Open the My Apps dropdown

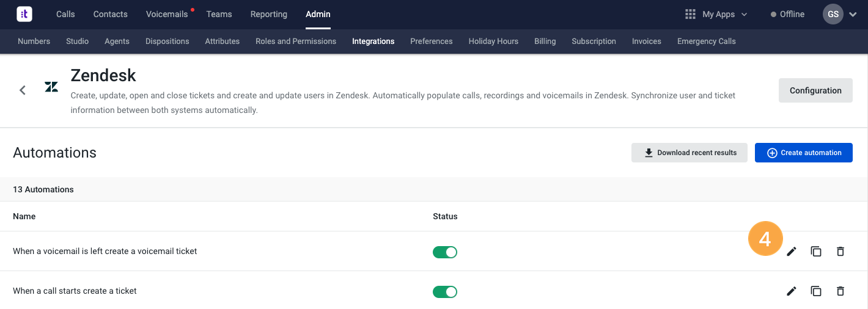click(x=716, y=14)
